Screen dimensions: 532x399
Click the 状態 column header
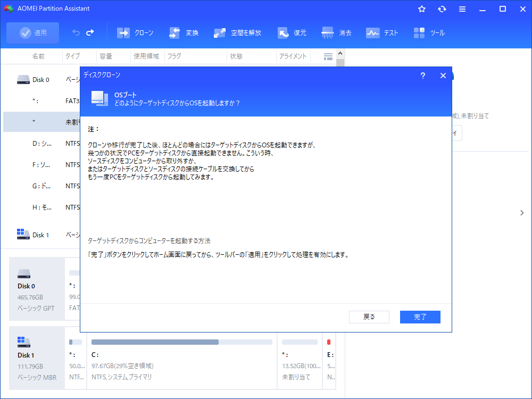coord(236,56)
